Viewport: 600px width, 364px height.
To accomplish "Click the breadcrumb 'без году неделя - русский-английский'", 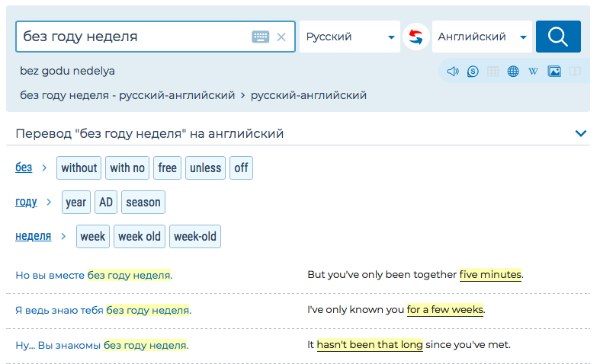I will 127,95.
